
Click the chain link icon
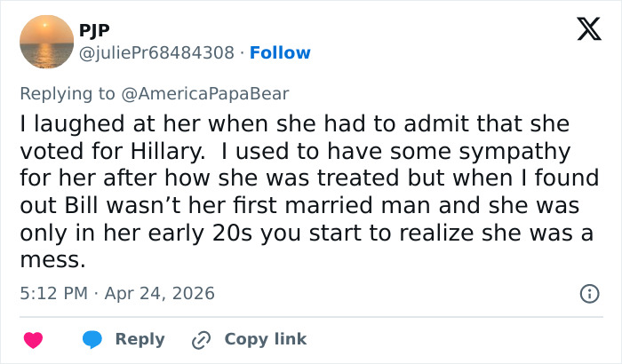(x=202, y=339)
